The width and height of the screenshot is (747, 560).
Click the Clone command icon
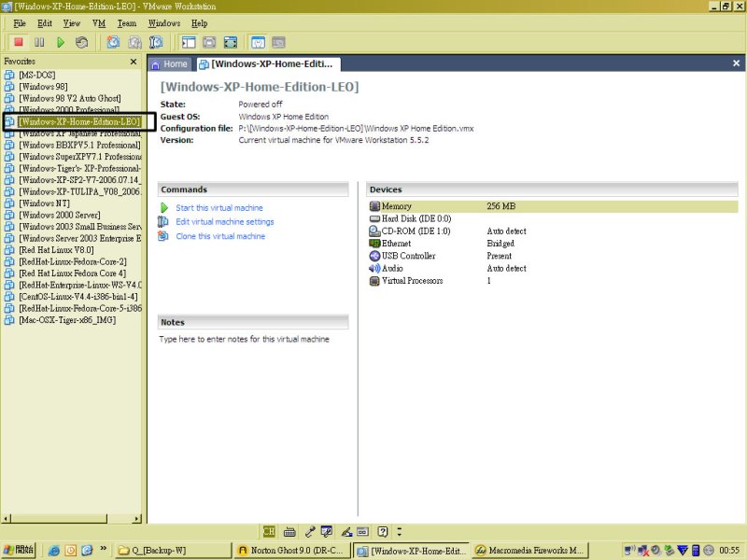pos(163,236)
